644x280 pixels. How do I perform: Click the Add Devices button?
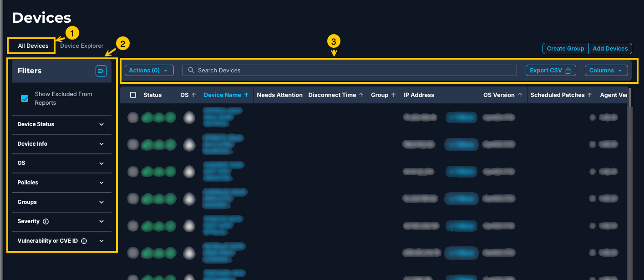pos(610,49)
